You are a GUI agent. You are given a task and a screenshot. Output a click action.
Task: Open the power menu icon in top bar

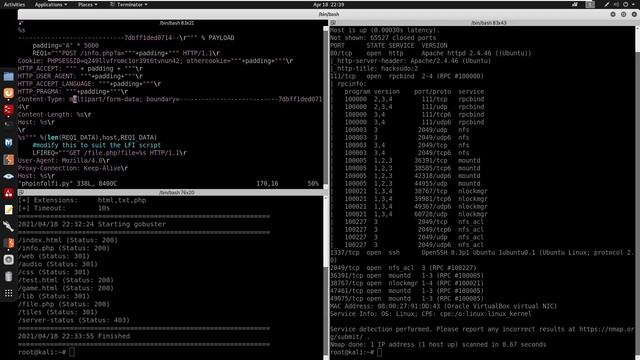click(x=625, y=4)
